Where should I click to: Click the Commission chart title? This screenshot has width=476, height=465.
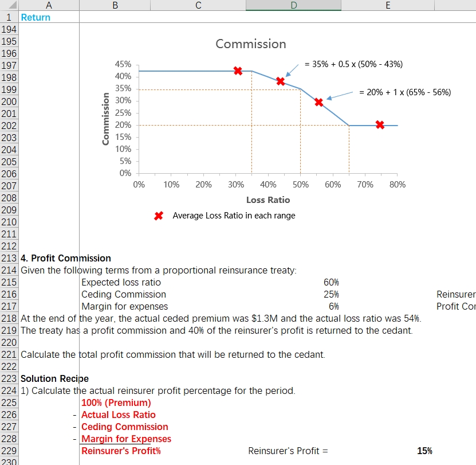pyautogui.click(x=251, y=44)
